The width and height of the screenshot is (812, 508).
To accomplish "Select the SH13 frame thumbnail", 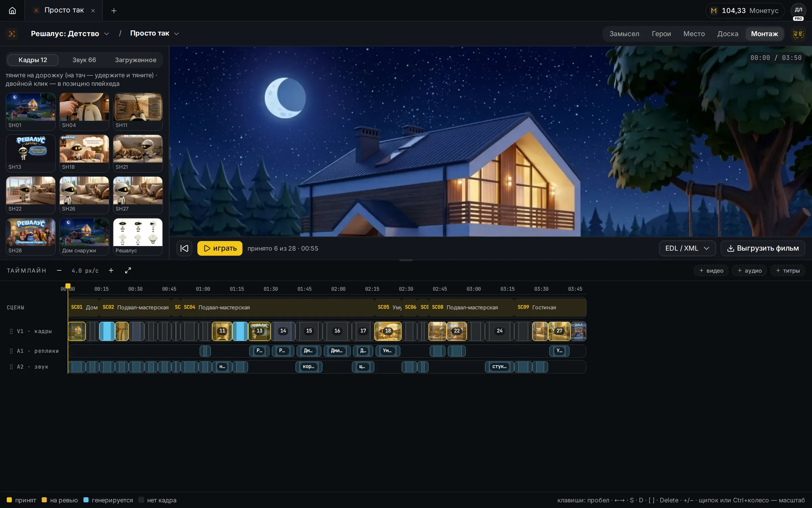I will pos(31,153).
